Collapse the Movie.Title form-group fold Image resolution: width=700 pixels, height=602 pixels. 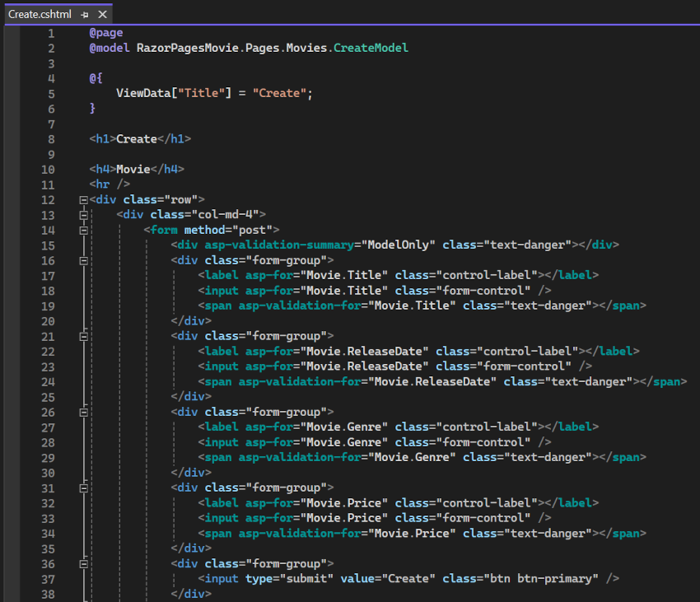pos(83,259)
